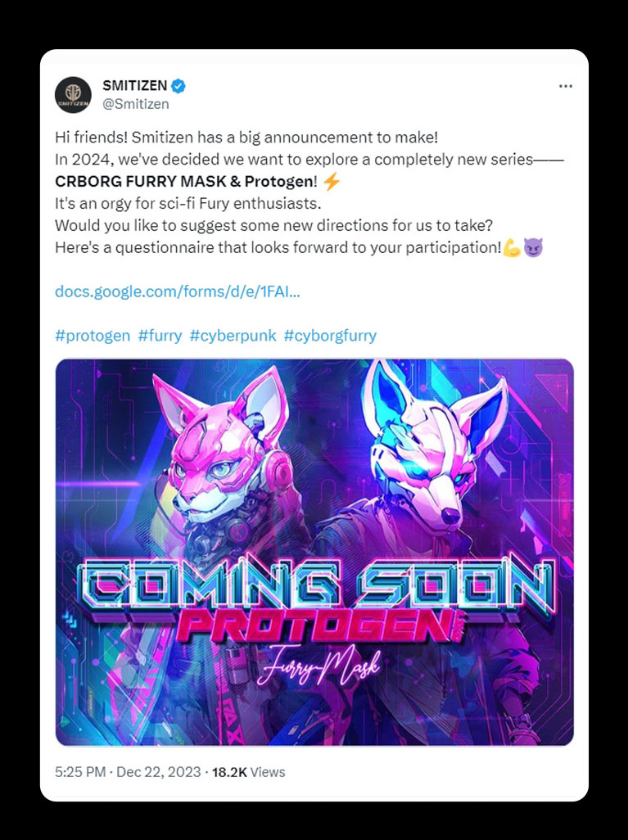Open the #protogen hashtag

pyautogui.click(x=93, y=336)
